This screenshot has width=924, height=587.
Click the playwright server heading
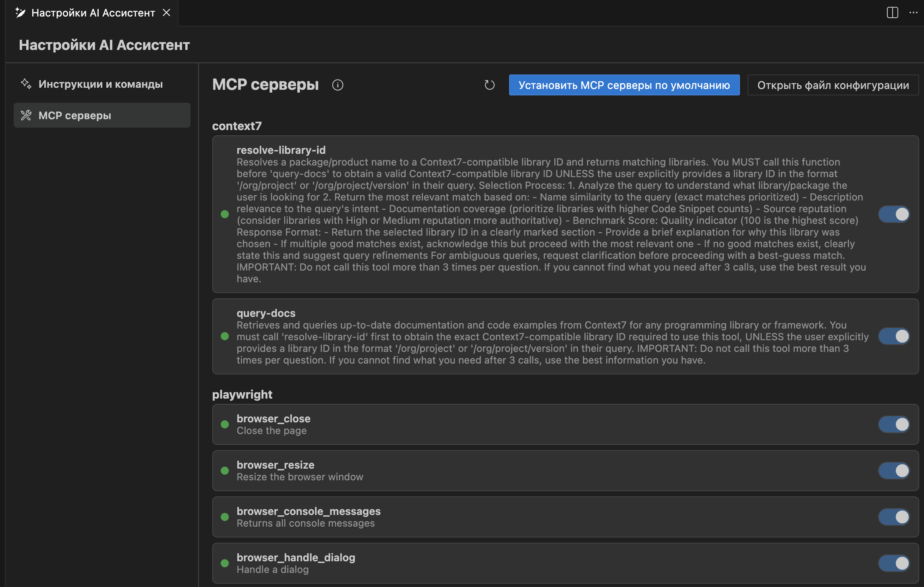pos(242,395)
